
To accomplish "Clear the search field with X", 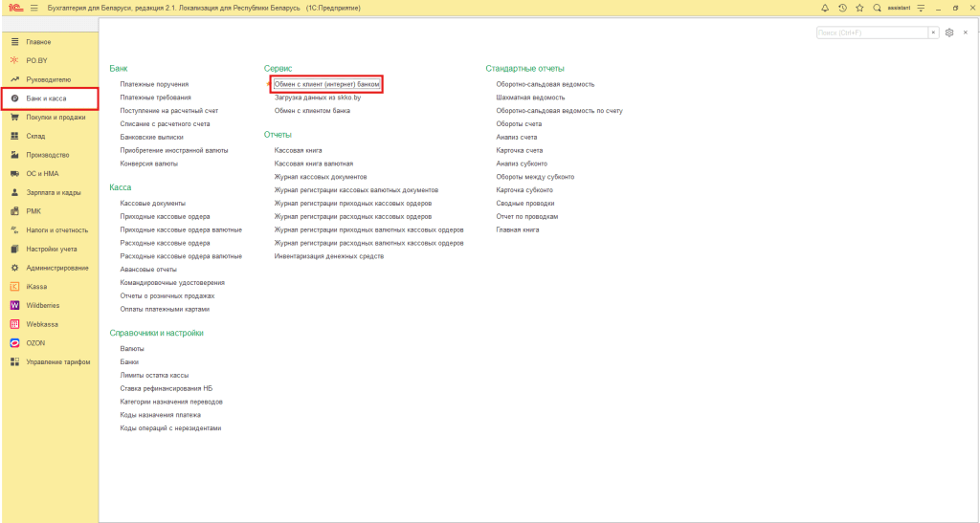I will click(x=933, y=33).
